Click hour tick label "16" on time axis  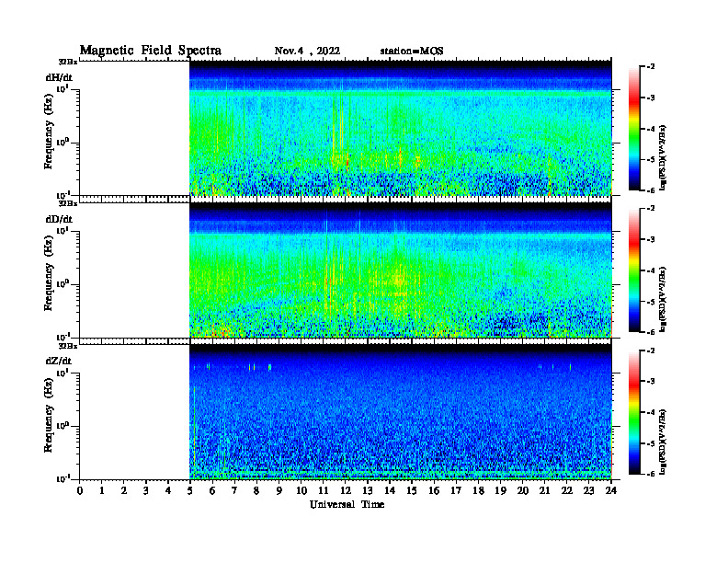pos(434,491)
